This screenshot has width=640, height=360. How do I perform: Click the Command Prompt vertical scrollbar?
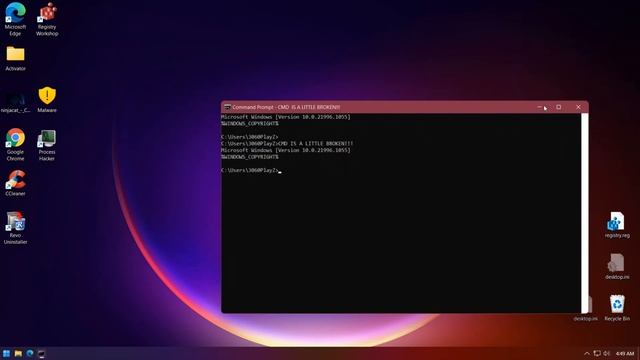[584, 213]
